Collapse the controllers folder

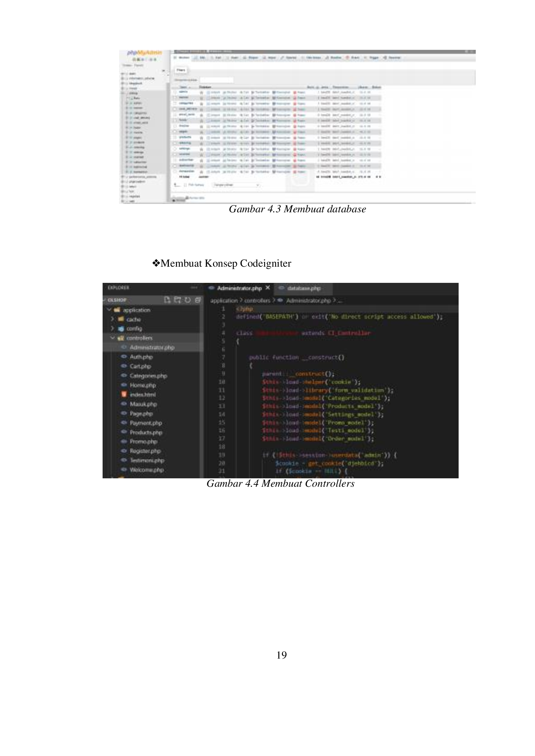112,338
